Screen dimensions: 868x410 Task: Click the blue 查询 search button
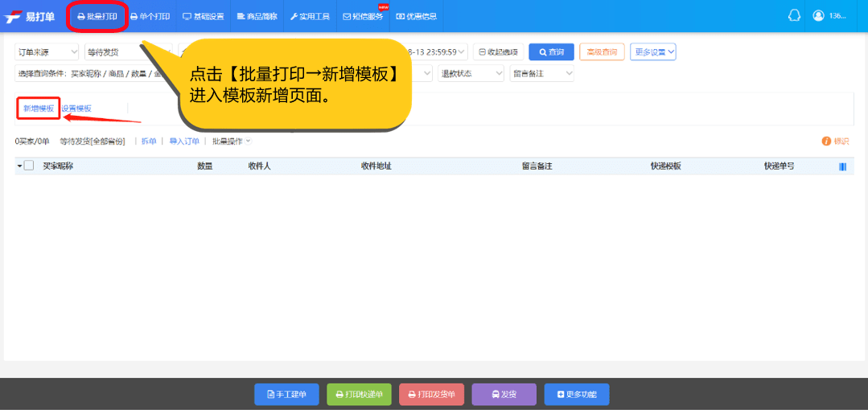551,52
